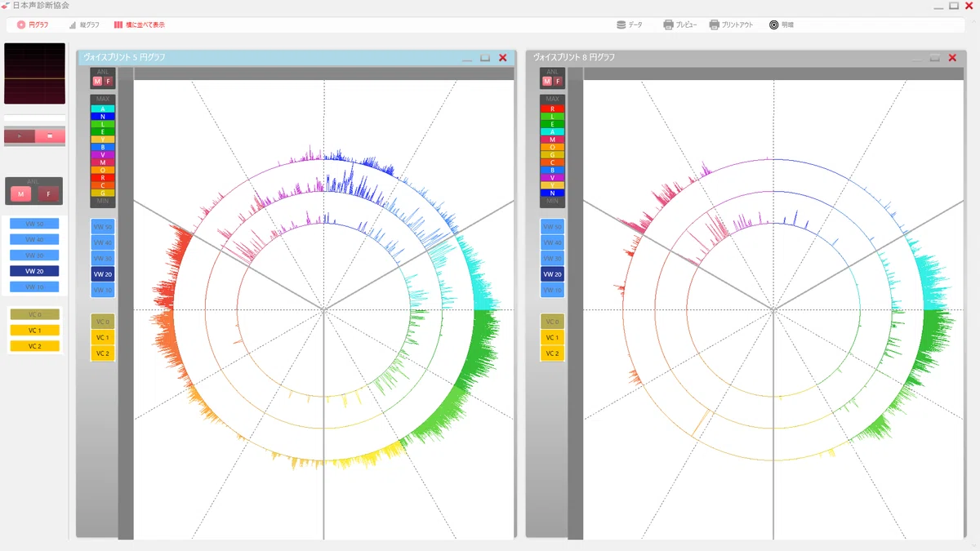The width and height of the screenshot is (980, 551).
Task: Select VC 0 in left sidebar
Action: click(x=34, y=314)
